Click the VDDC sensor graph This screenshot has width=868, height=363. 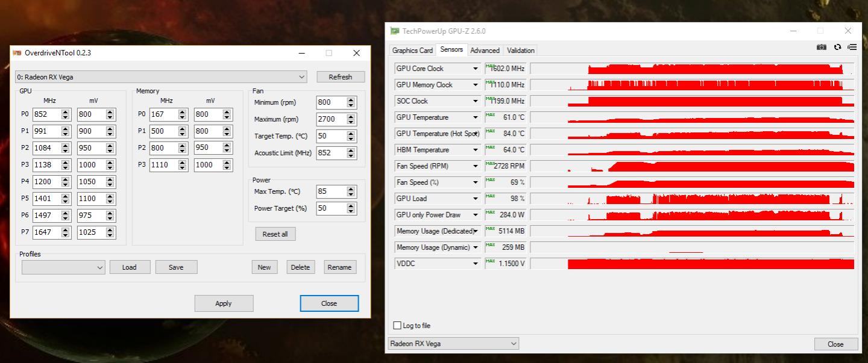pyautogui.click(x=692, y=264)
